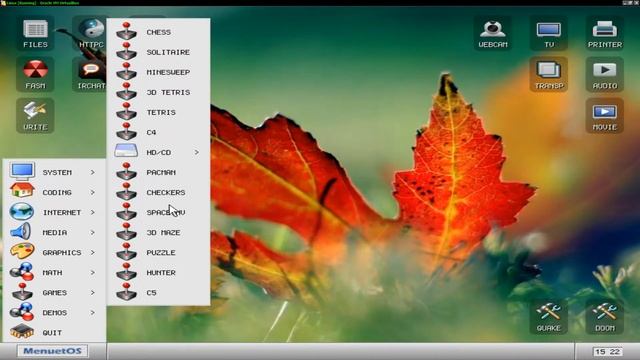Click the INTERNET globe icon in menu
Screen dimensions: 640x360
(22, 211)
